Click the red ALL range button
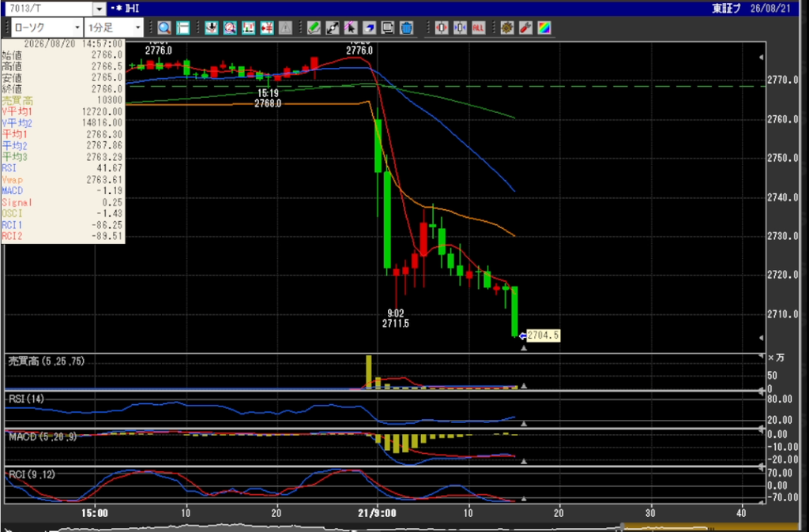This screenshot has height=532, width=809. pos(478,28)
